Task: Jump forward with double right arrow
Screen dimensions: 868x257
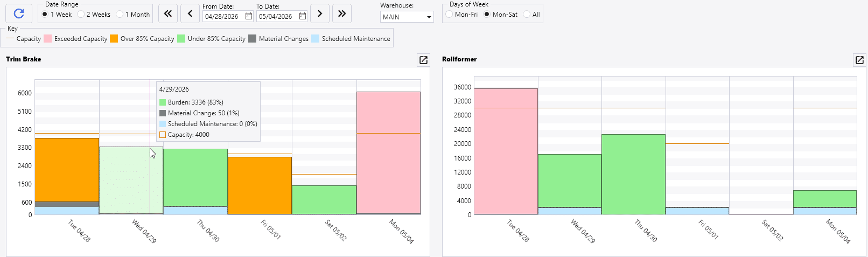Action: (342, 13)
